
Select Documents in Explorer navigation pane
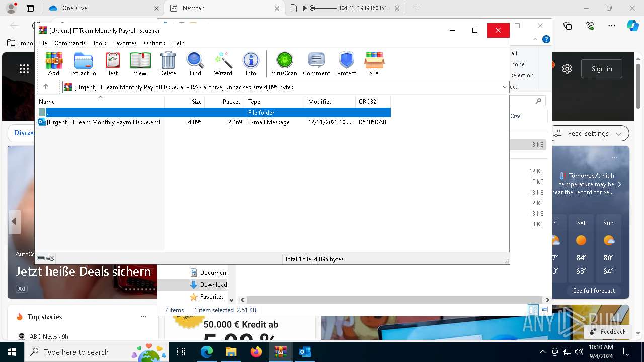pyautogui.click(x=209, y=273)
